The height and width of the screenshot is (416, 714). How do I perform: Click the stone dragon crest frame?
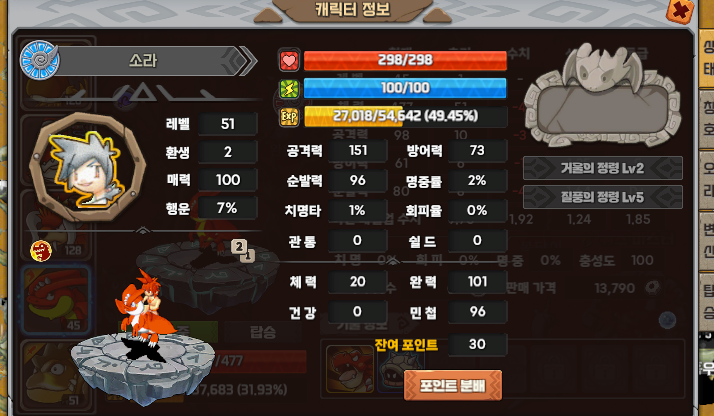point(602,95)
